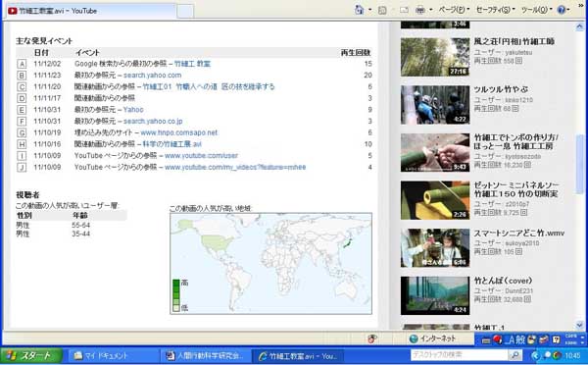Open the Home icon in IE command bar
Image resolution: width=588 pixels, height=365 pixels.
(360, 10)
